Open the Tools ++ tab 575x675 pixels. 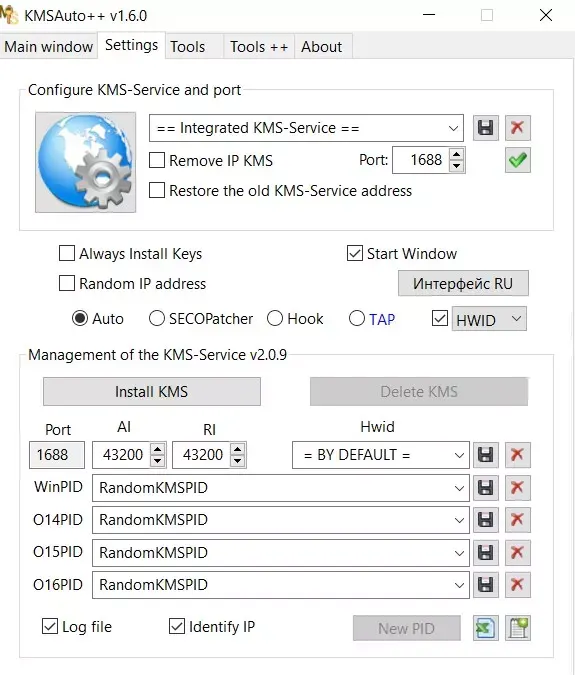point(259,46)
